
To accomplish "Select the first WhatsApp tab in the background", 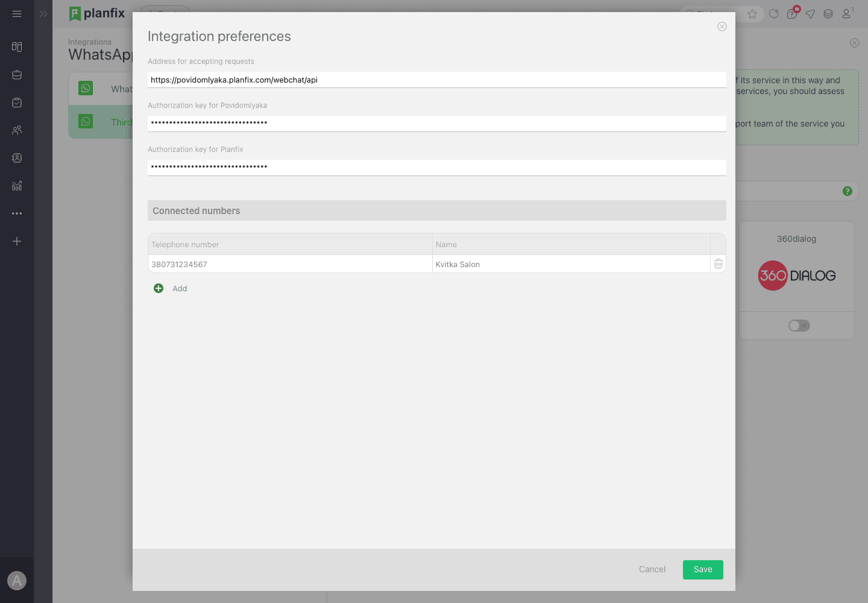I will 101,89.
